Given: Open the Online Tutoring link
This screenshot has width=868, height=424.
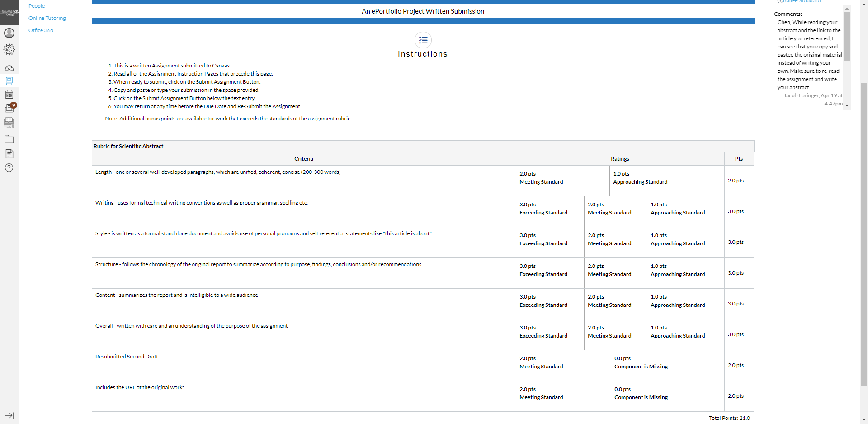Looking at the screenshot, I should tap(47, 18).
